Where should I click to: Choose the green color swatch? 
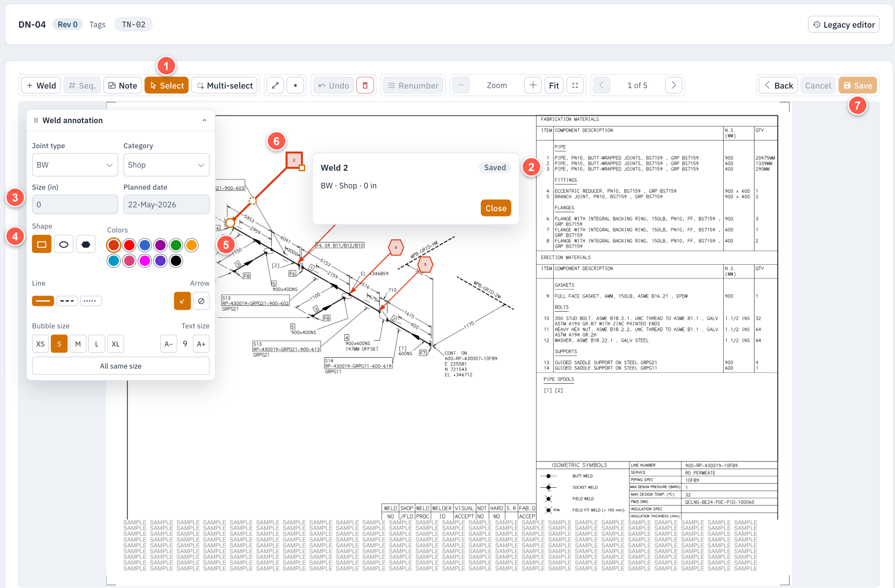tap(176, 245)
